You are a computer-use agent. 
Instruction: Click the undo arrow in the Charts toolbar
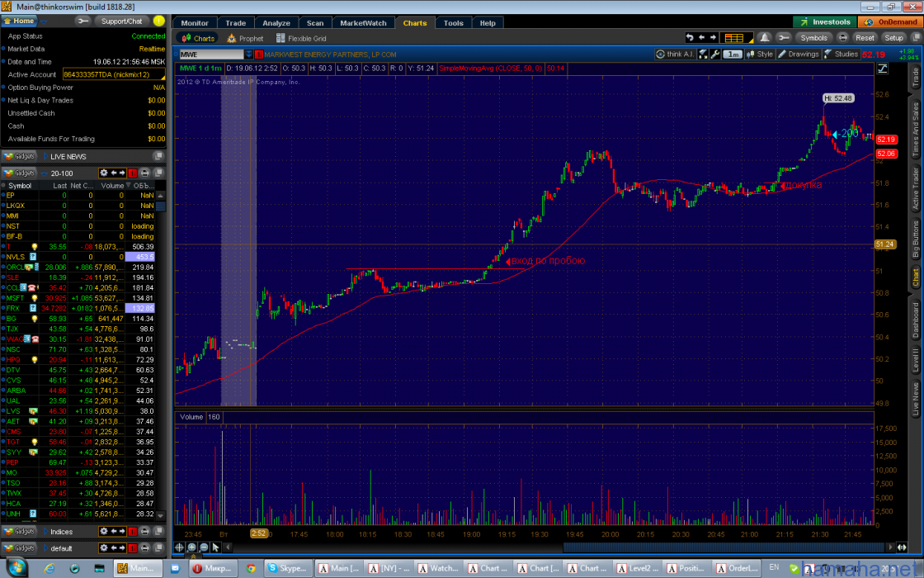690,38
